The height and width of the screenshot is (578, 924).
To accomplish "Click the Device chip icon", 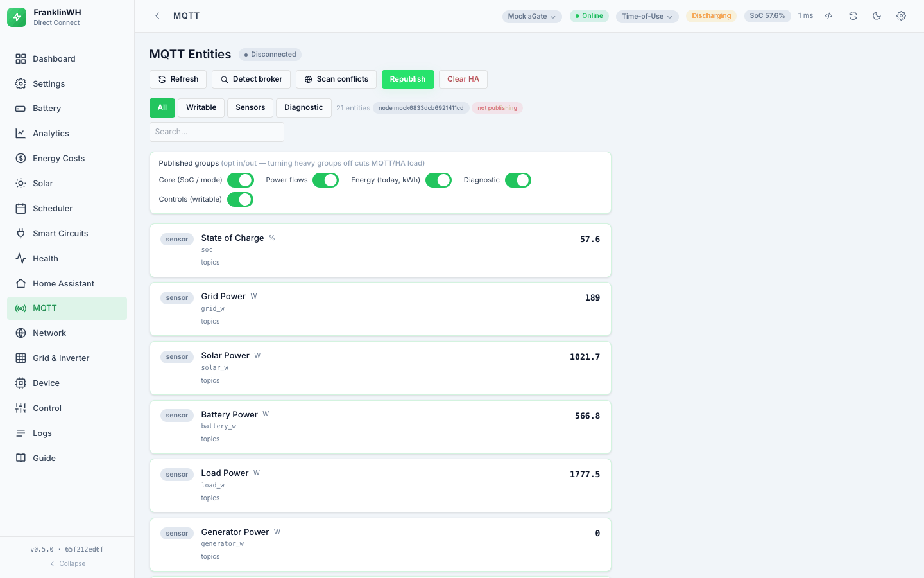I will (21, 383).
